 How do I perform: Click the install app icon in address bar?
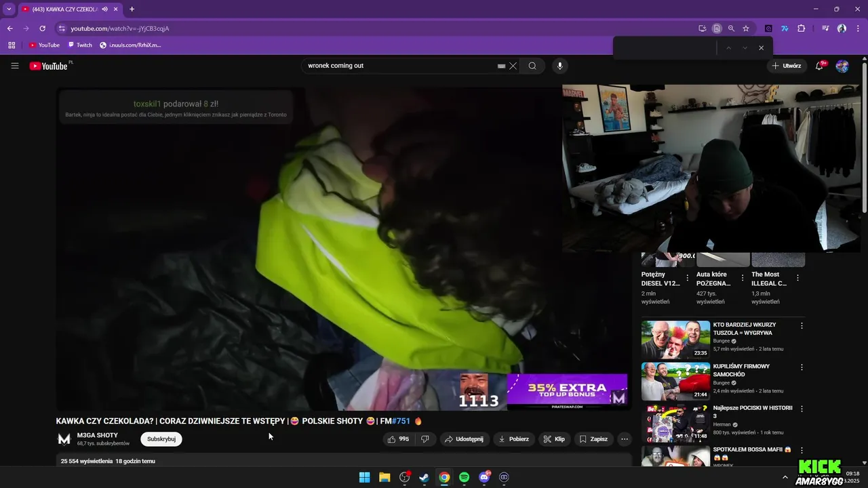coord(703,28)
